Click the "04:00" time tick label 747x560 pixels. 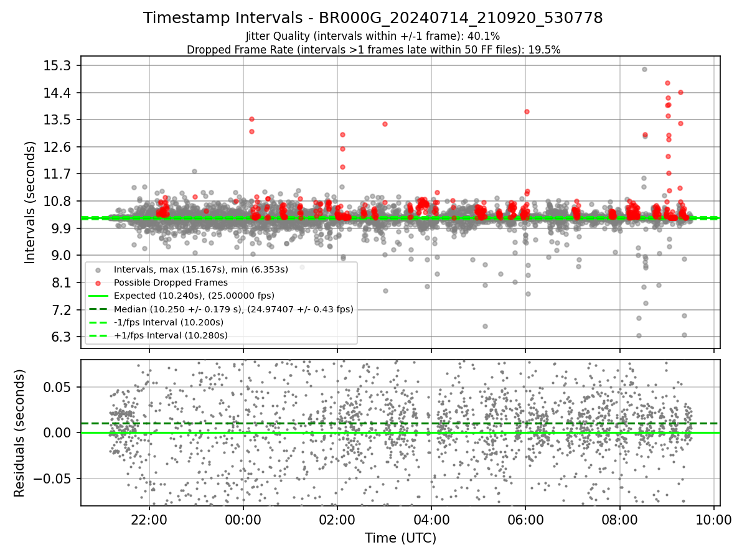pyautogui.click(x=431, y=520)
